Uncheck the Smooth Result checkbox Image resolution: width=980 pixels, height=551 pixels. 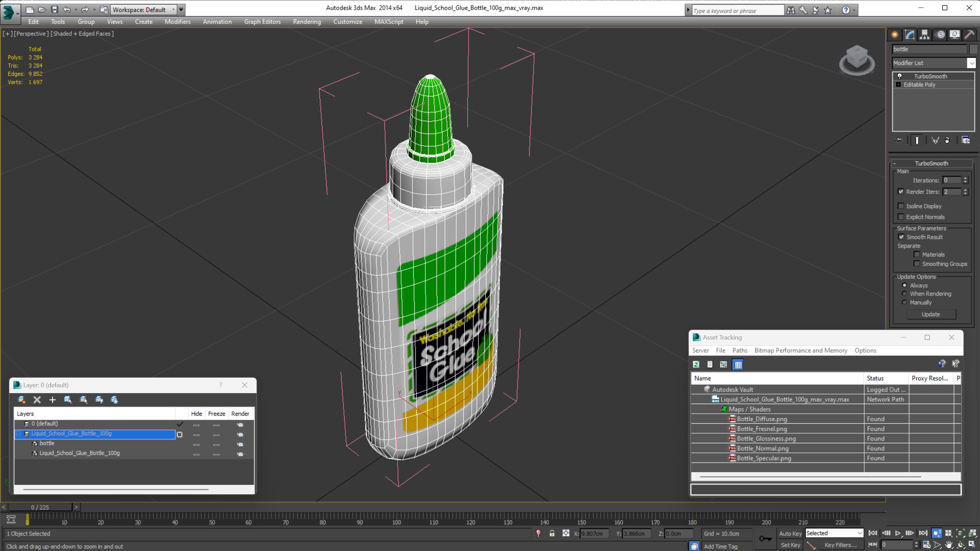901,237
